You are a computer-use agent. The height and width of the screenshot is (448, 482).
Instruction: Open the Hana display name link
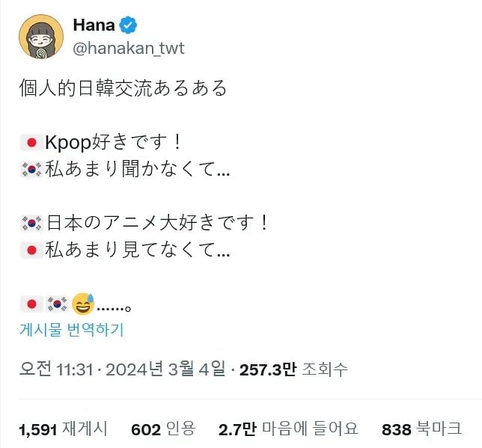point(94,25)
